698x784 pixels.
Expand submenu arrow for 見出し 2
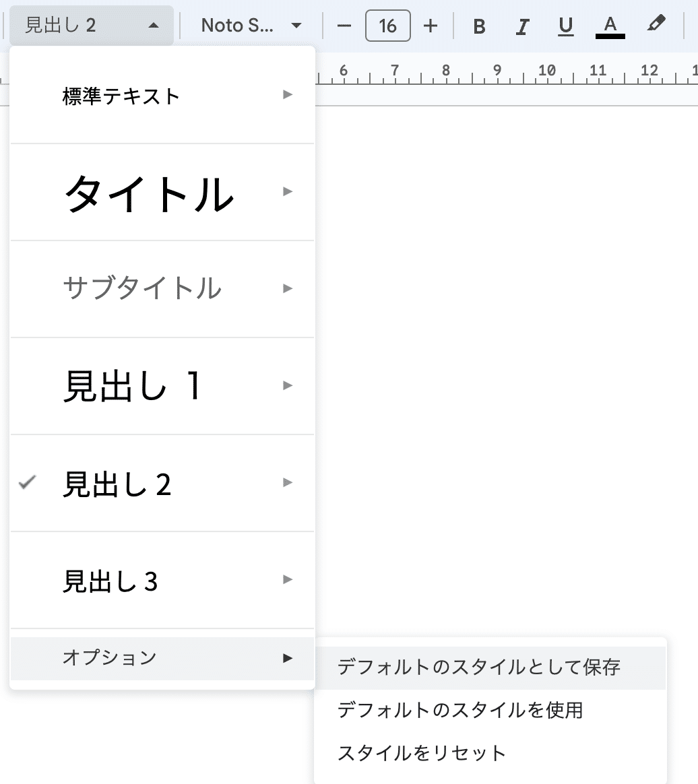pyautogui.click(x=288, y=482)
